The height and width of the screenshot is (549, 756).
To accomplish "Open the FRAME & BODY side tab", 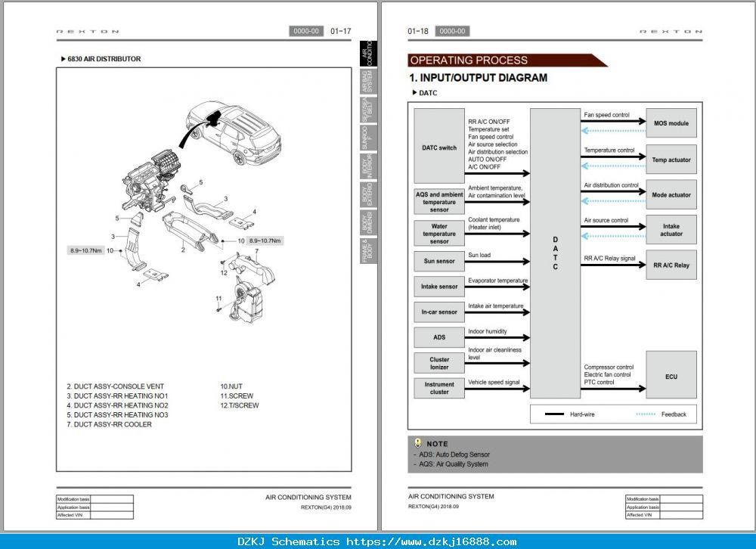I will tap(368, 250).
